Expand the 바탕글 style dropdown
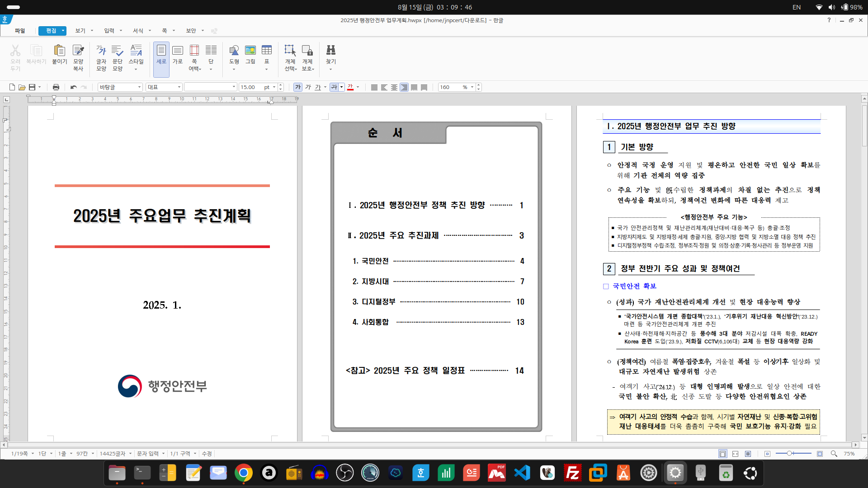Screen dimensions: 868x488 [139, 87]
